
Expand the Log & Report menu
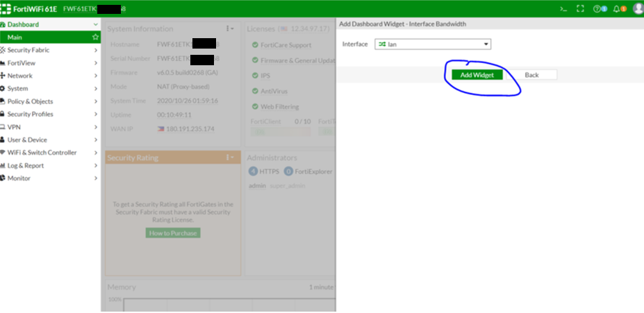click(50, 165)
